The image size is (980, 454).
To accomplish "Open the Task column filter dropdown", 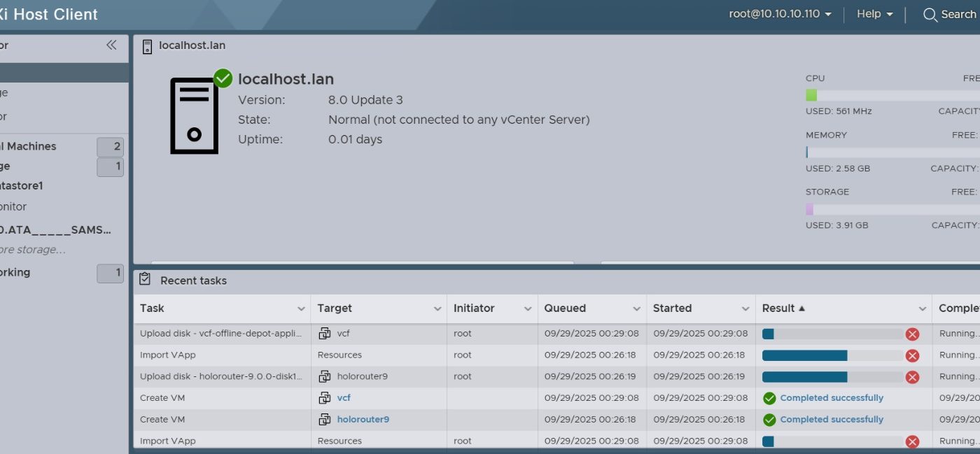I will click(301, 308).
